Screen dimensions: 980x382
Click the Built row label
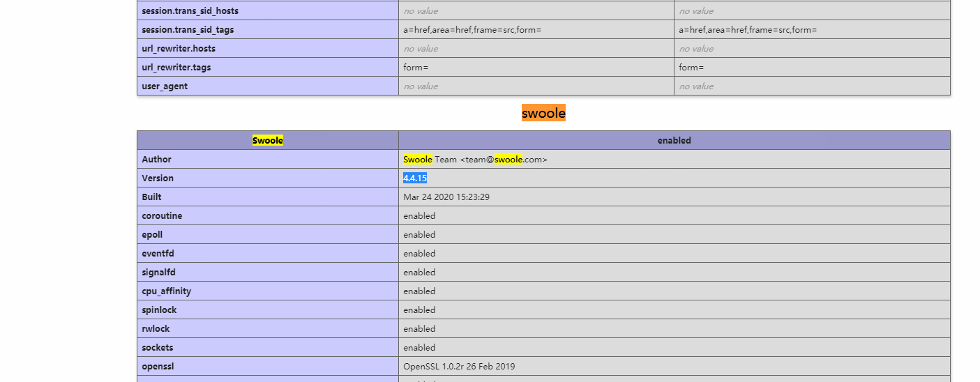(x=151, y=197)
